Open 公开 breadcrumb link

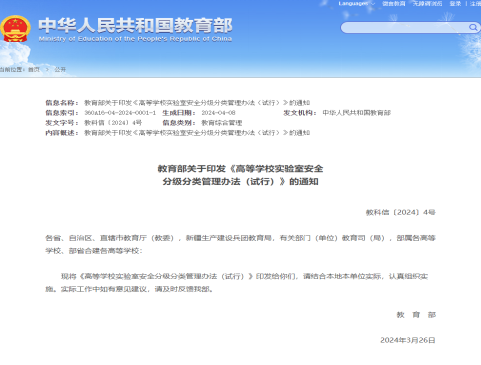point(60,69)
